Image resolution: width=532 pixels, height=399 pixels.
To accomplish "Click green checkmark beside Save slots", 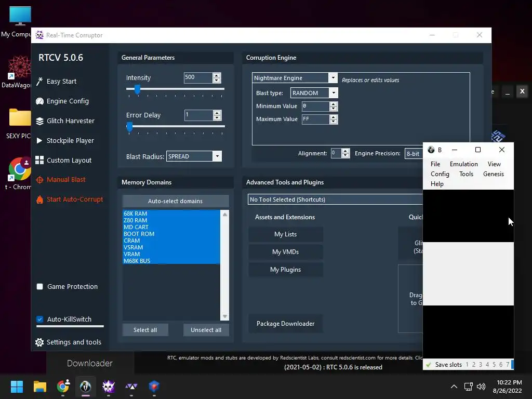I will [x=429, y=365].
